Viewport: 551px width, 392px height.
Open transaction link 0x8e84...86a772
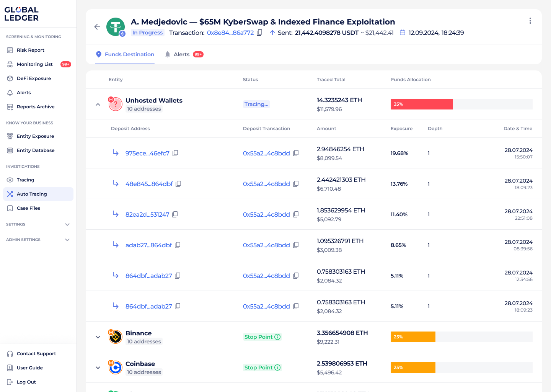pos(230,33)
